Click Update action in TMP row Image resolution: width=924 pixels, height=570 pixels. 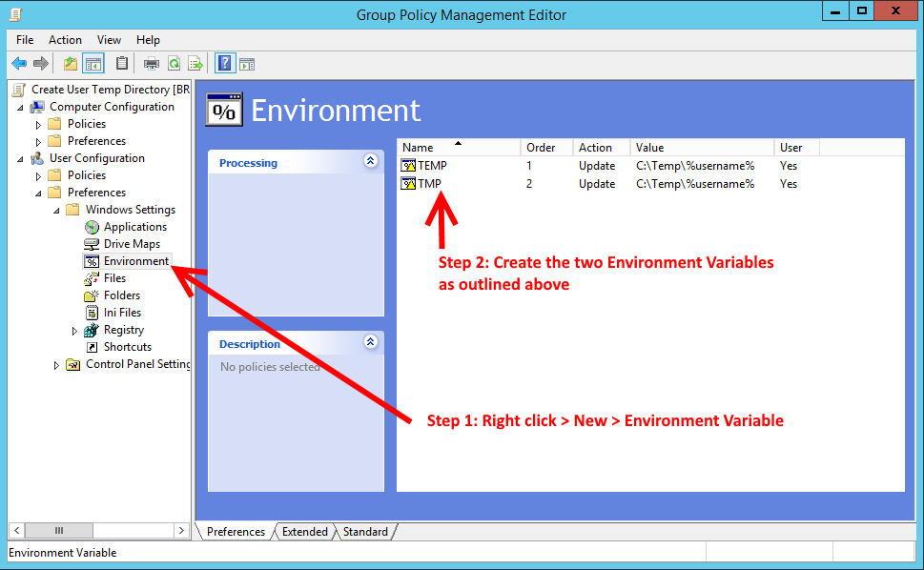point(596,184)
